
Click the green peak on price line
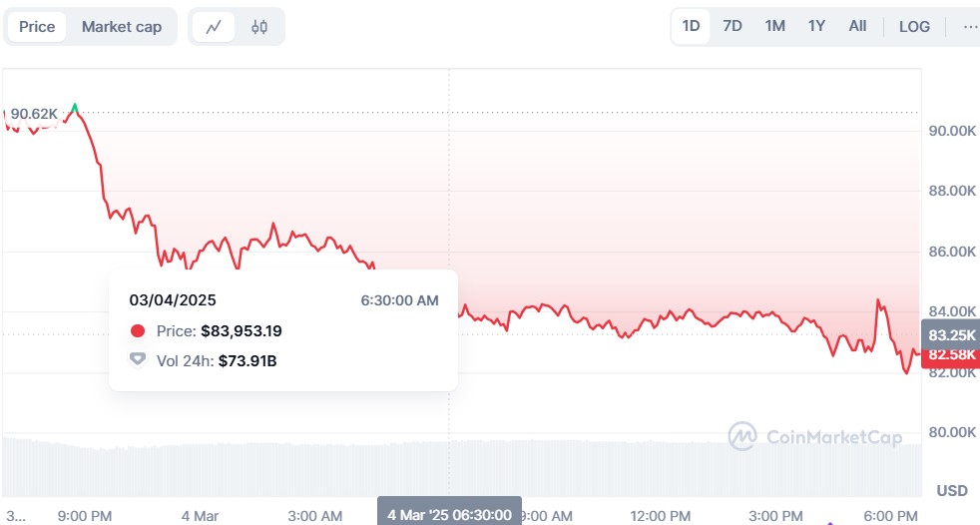[x=75, y=106]
